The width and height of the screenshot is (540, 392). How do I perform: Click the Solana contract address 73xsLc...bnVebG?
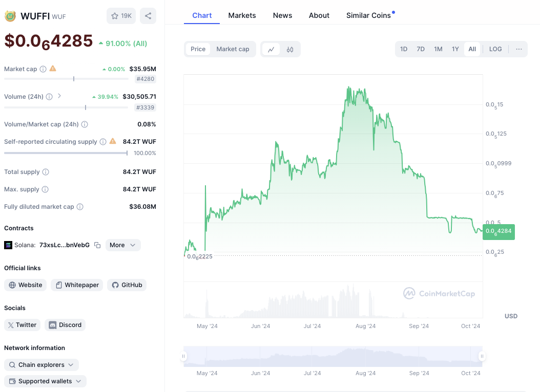65,245
